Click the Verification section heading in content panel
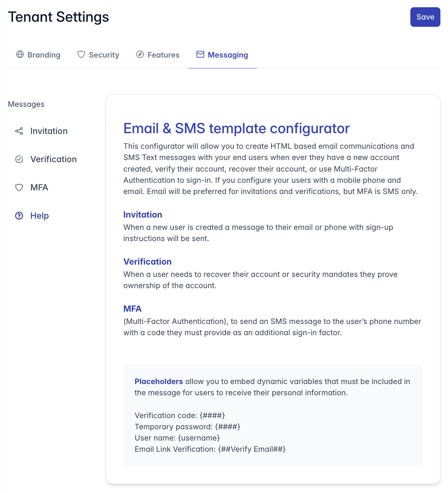Image resolution: width=448 pixels, height=493 pixels. [147, 262]
